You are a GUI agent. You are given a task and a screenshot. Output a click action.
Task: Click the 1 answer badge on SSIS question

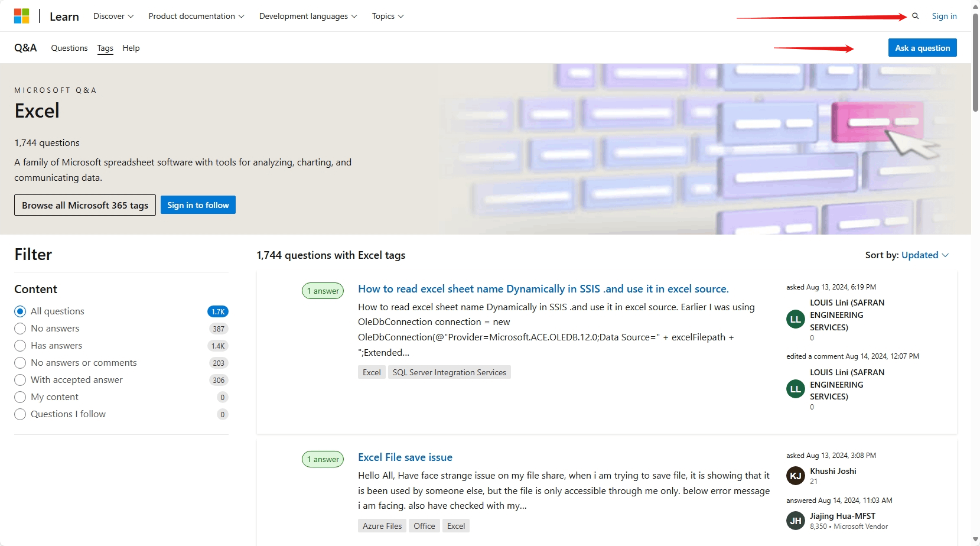pyautogui.click(x=323, y=291)
